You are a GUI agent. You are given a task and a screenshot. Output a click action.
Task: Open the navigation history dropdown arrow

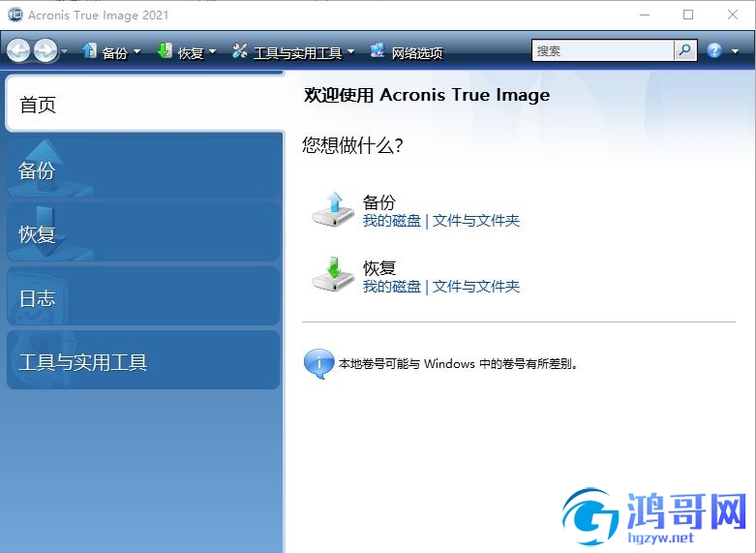64,51
